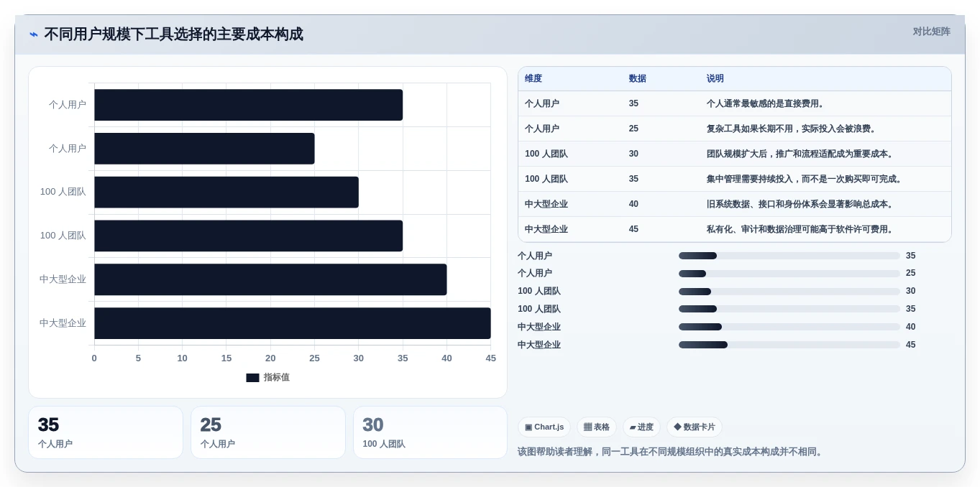Click the 数据 column header
Screen dimensions: 980x487
[638, 79]
